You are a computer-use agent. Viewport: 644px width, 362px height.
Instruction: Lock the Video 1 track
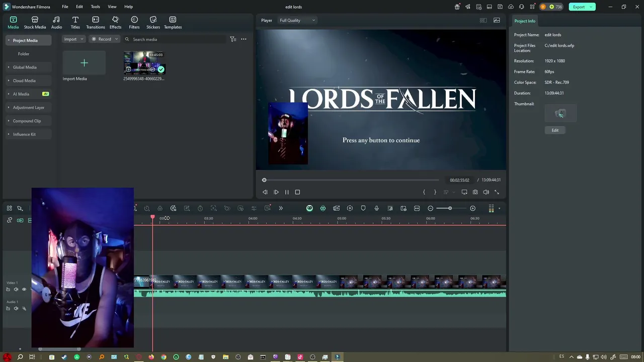tap(8, 289)
